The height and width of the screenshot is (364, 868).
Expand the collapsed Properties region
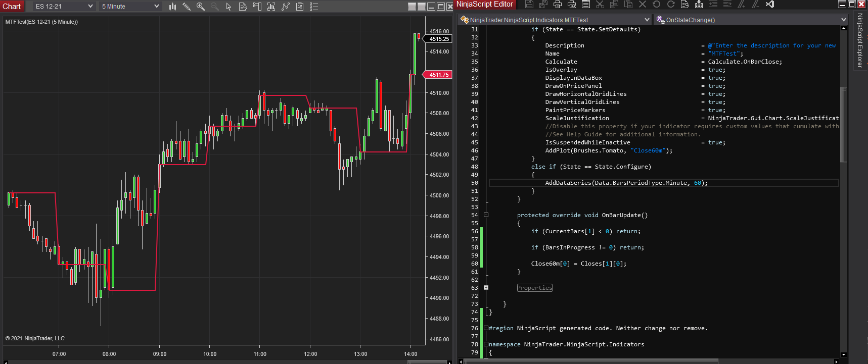click(486, 288)
